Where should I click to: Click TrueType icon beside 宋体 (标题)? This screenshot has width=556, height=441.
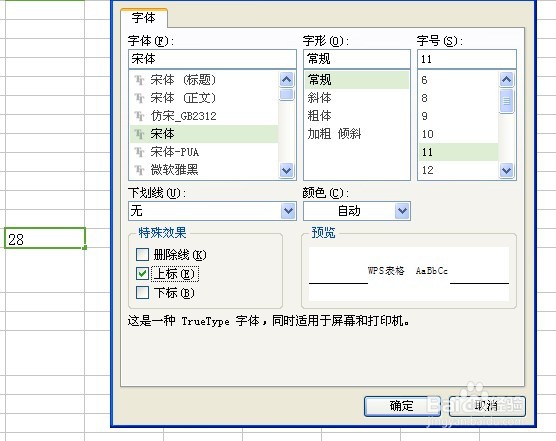[139, 80]
